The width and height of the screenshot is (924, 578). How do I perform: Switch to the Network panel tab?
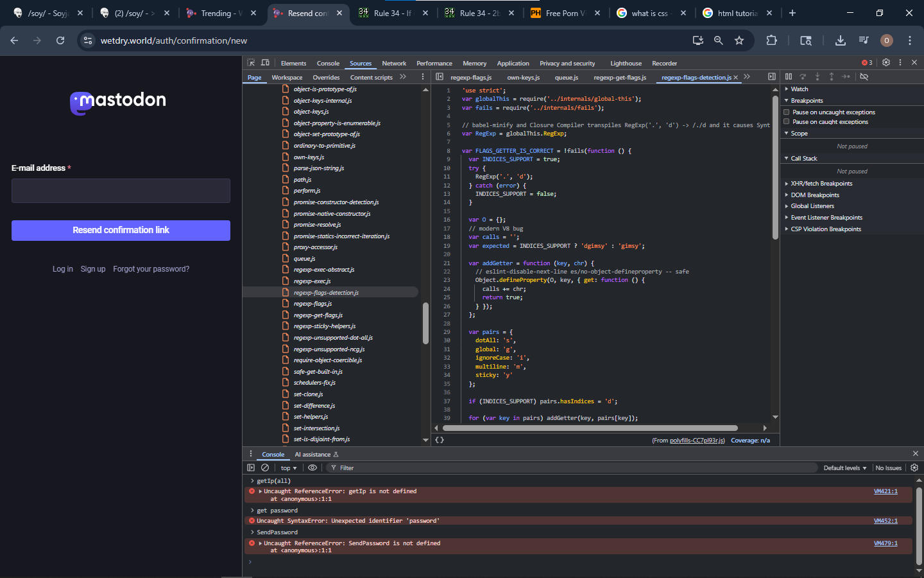click(394, 64)
